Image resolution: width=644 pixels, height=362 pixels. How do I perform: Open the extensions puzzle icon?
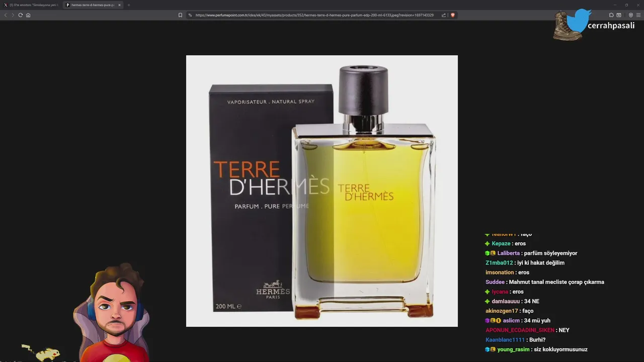pos(611,15)
